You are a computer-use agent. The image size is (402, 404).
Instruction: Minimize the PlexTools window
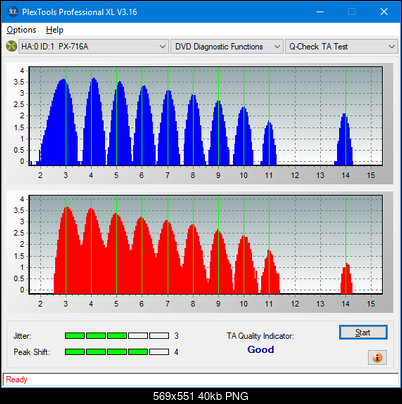tap(320, 12)
